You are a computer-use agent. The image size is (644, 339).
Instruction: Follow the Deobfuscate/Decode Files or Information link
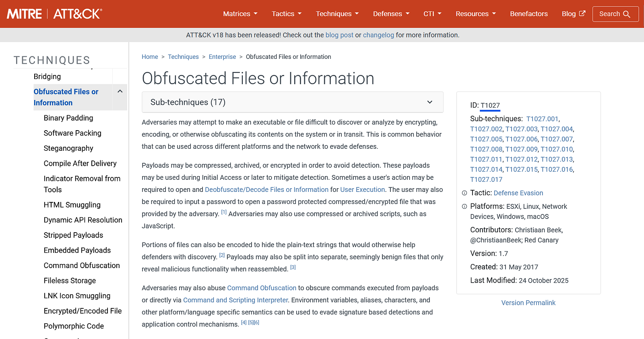click(x=266, y=189)
